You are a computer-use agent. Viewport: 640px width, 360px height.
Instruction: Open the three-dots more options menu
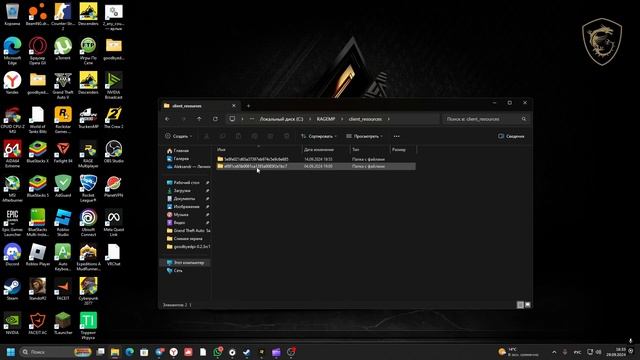coord(396,136)
